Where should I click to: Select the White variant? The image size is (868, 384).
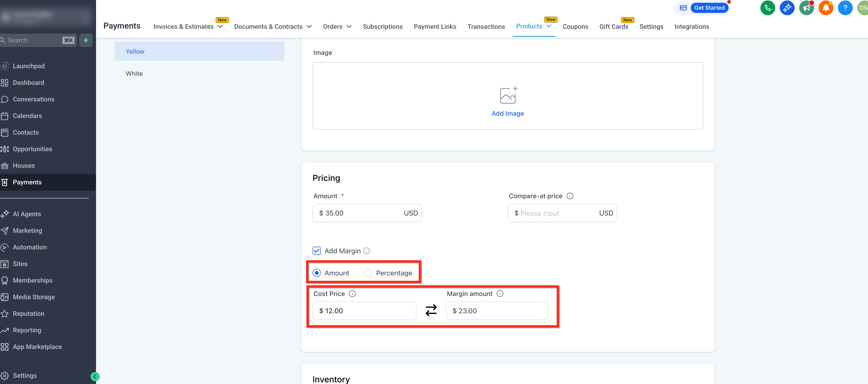pyautogui.click(x=134, y=74)
